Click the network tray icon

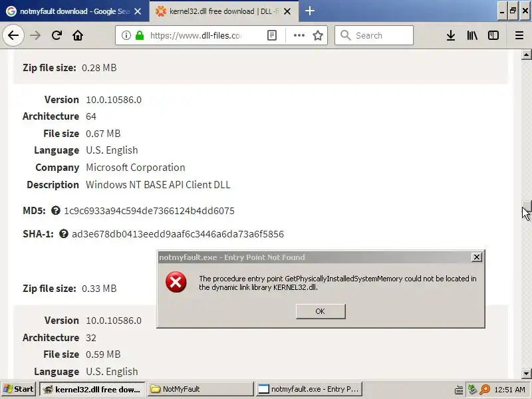472,389
